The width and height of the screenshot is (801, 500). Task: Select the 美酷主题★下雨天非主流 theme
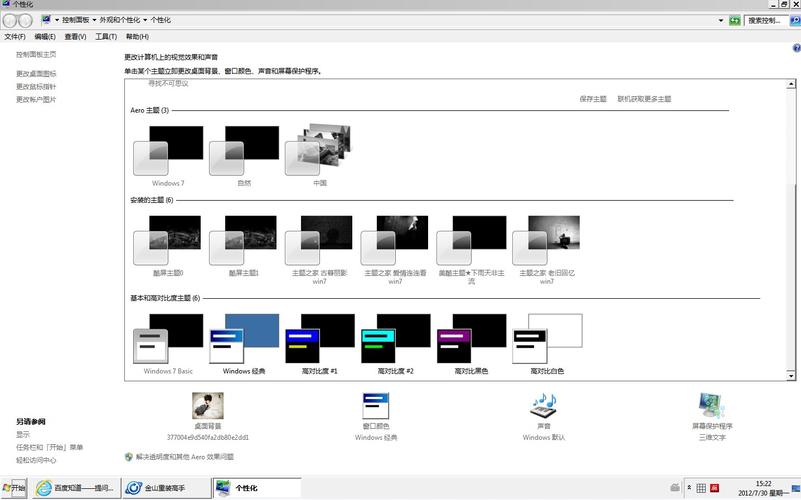pyautogui.click(x=471, y=250)
